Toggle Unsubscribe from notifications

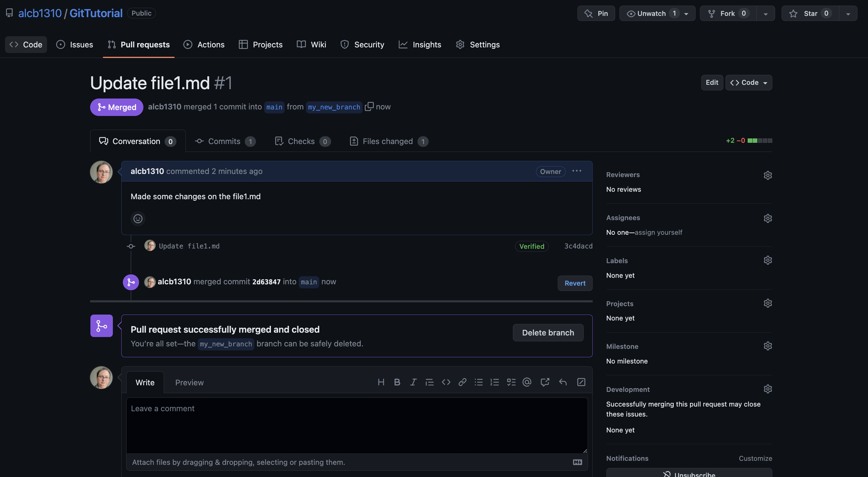click(689, 473)
